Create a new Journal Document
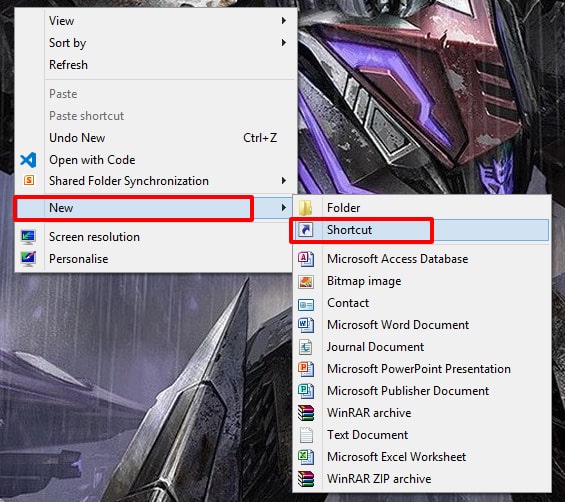 click(422, 347)
